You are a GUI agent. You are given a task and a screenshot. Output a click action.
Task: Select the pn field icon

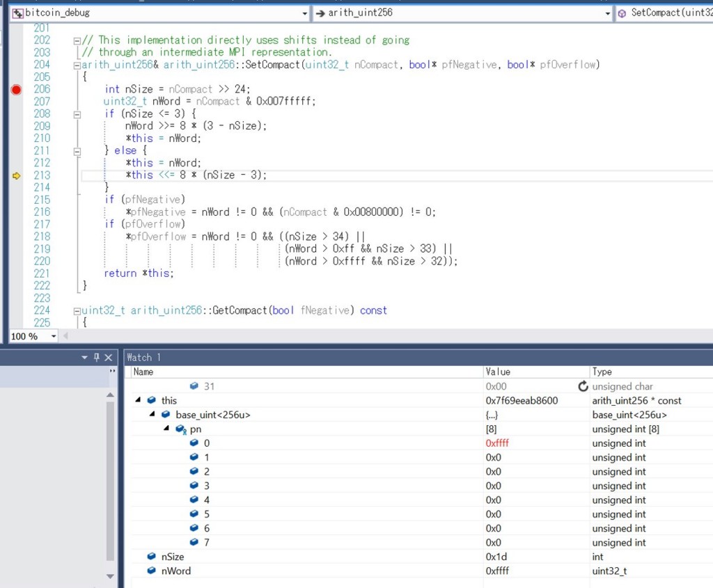pyautogui.click(x=180, y=429)
